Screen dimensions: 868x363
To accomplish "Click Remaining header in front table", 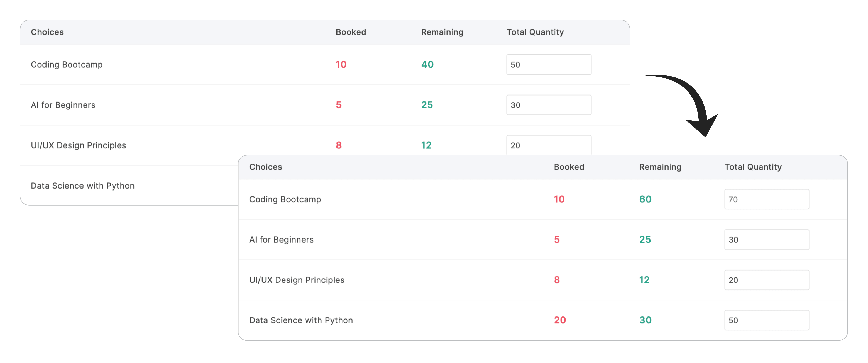I will point(660,167).
